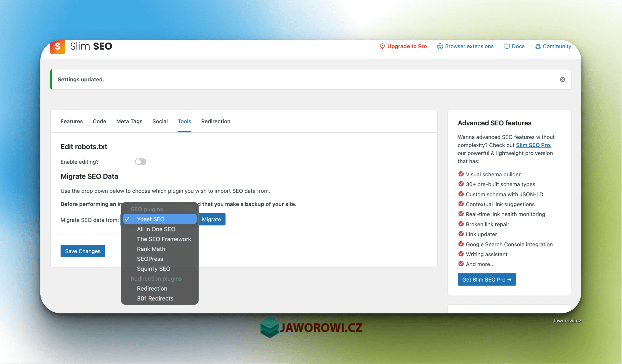Switch to the Meta Tags tab
The image size is (622, 364).
click(129, 121)
